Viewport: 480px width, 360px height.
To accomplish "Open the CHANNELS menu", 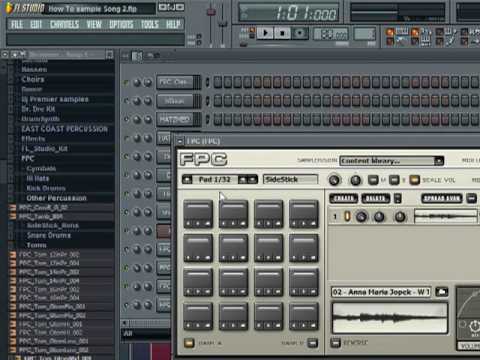I will tap(64, 24).
